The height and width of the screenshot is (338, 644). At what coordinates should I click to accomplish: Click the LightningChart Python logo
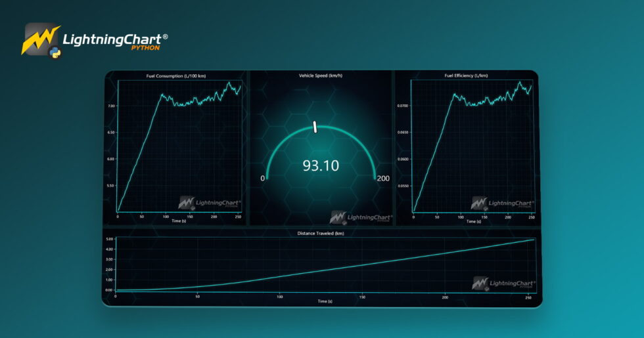coord(95,41)
